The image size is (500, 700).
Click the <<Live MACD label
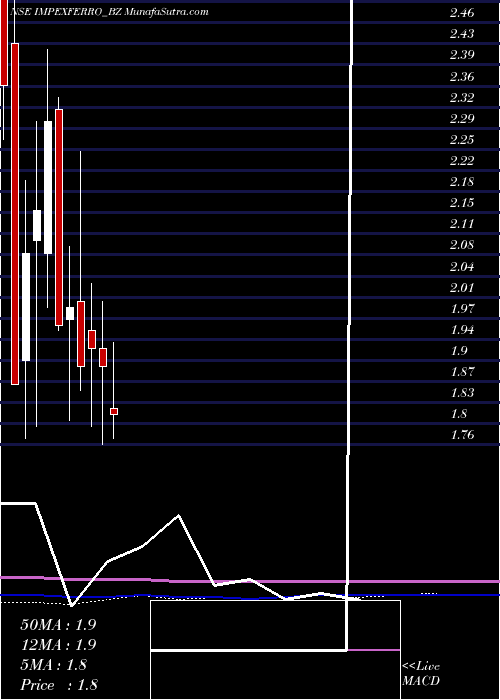421,674
